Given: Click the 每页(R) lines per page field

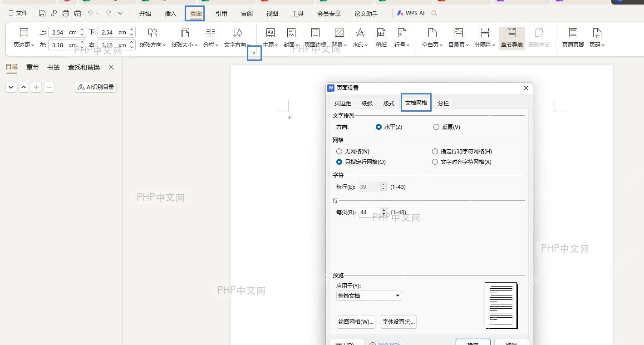Looking at the screenshot, I should click(369, 212).
